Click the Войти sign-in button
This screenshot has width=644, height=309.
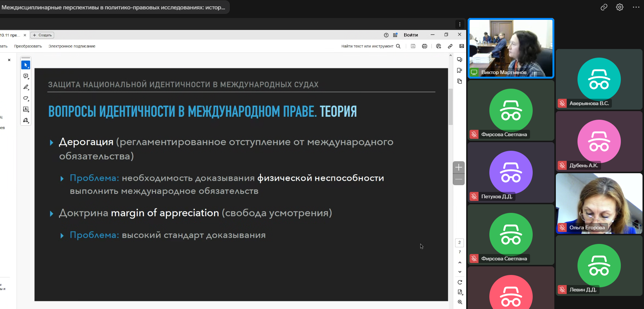[411, 35]
